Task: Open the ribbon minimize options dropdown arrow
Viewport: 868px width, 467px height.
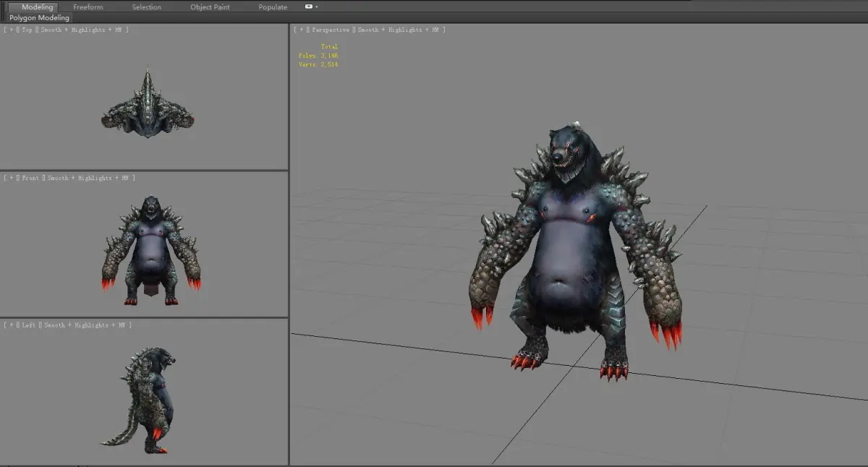Action: [317, 7]
